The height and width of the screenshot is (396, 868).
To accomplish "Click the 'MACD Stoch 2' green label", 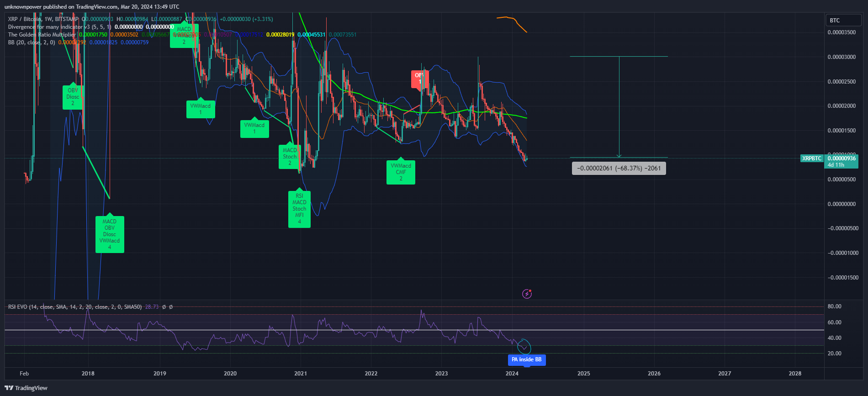I will coord(290,157).
